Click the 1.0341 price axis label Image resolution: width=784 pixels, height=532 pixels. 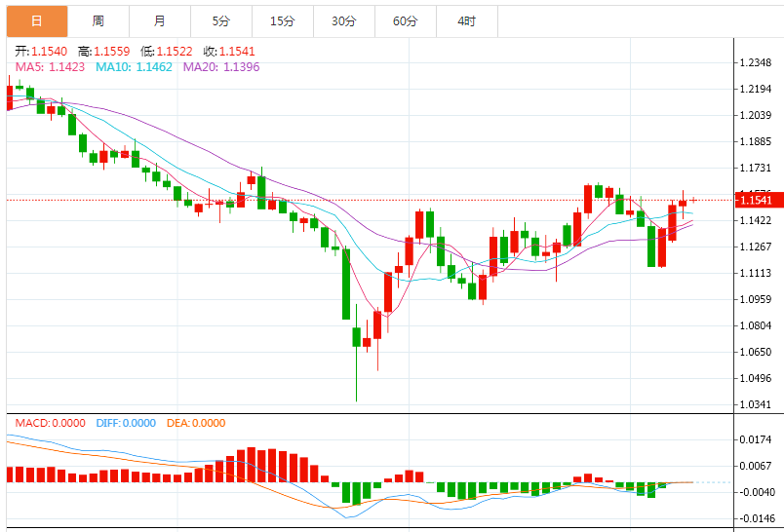pyautogui.click(x=756, y=404)
